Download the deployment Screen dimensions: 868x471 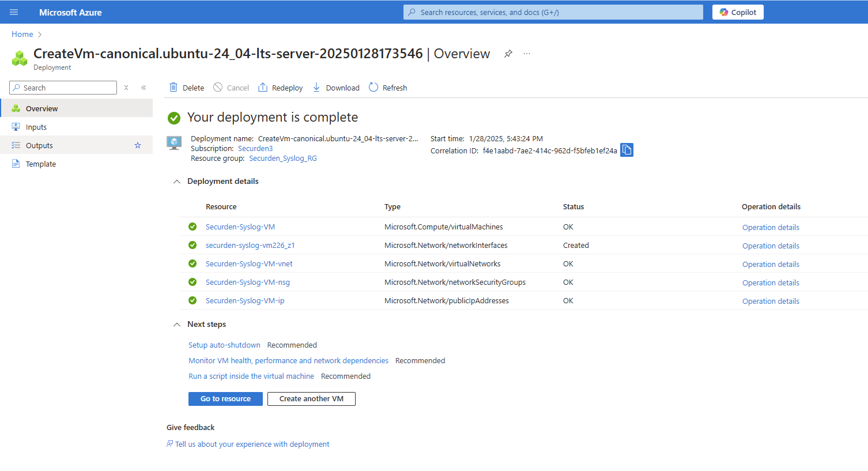[x=336, y=88]
